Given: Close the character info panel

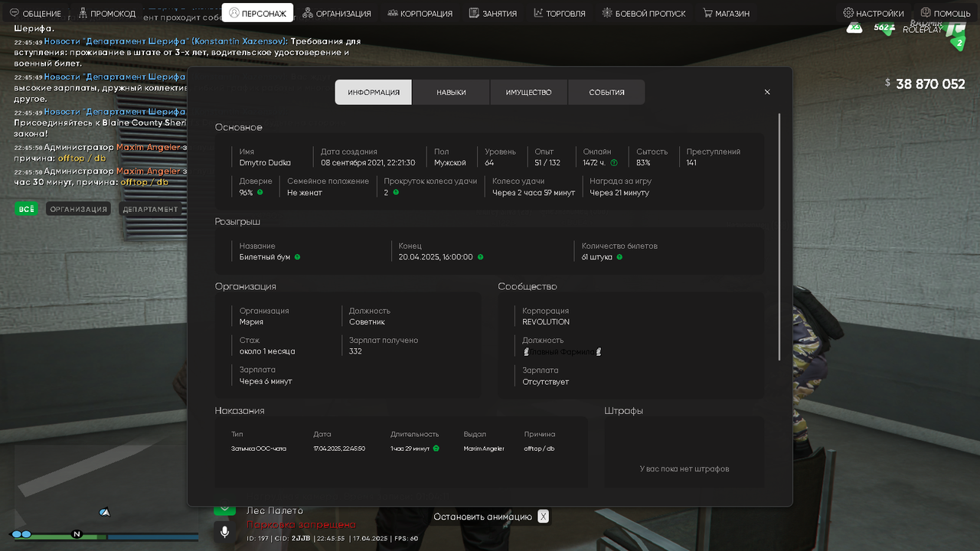Looking at the screenshot, I should [x=767, y=92].
